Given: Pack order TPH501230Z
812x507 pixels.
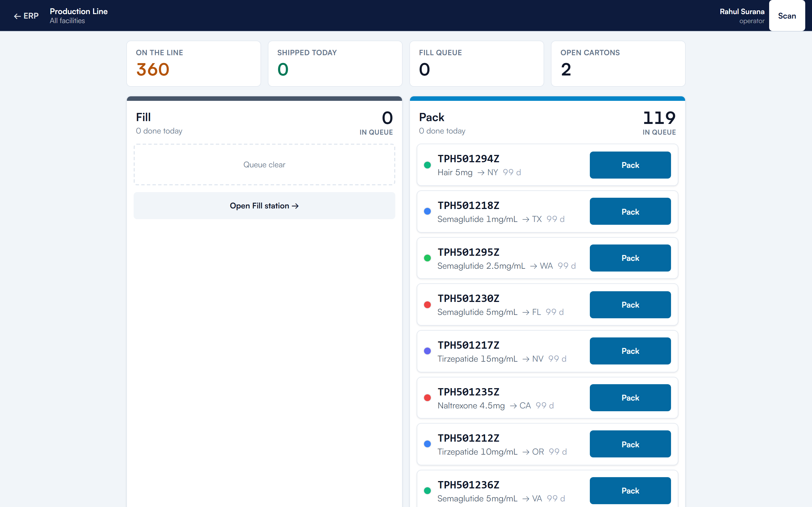Looking at the screenshot, I should [x=630, y=305].
